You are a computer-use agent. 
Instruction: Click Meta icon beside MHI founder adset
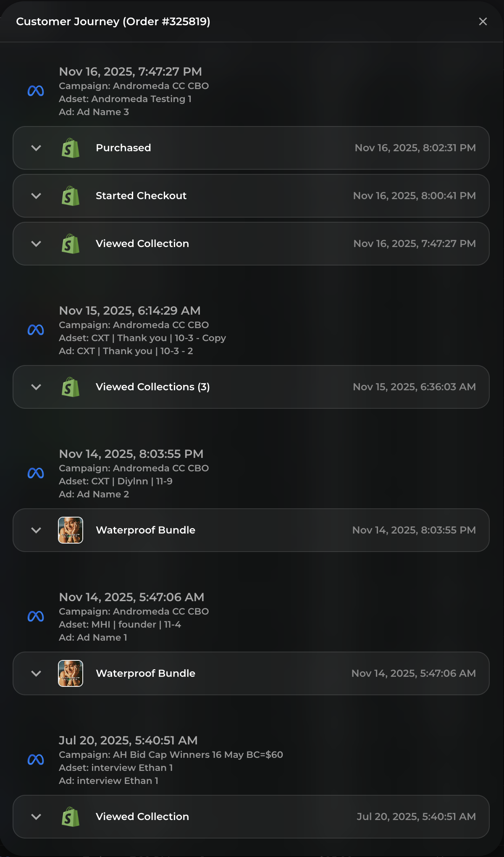click(36, 617)
